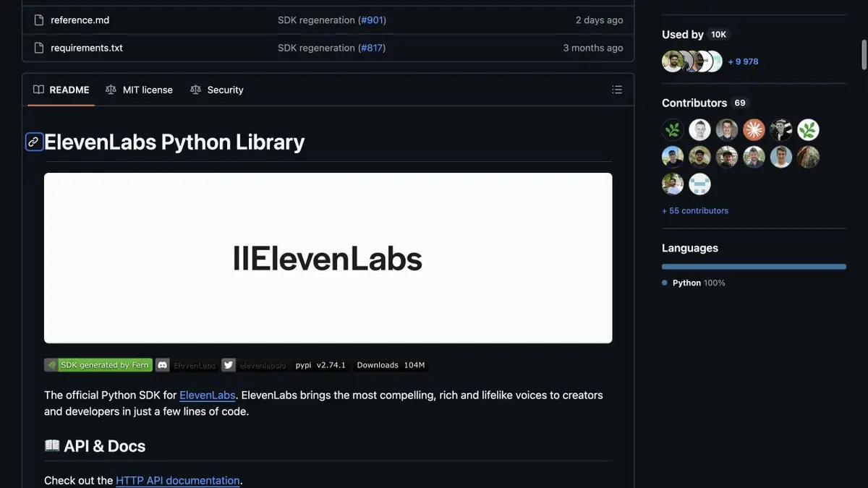Click the scale icon beside MIT license
Image resolution: width=868 pixels, height=488 pixels.
pyautogui.click(x=111, y=90)
